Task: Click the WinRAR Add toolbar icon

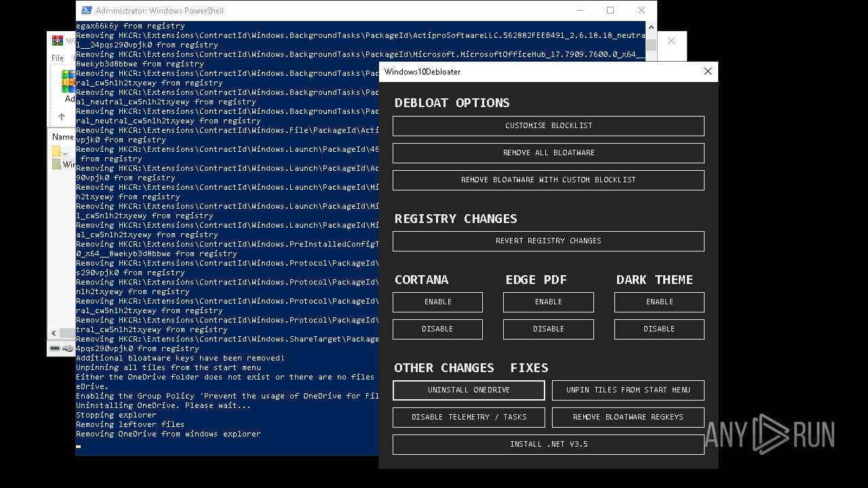Action: 69,81
